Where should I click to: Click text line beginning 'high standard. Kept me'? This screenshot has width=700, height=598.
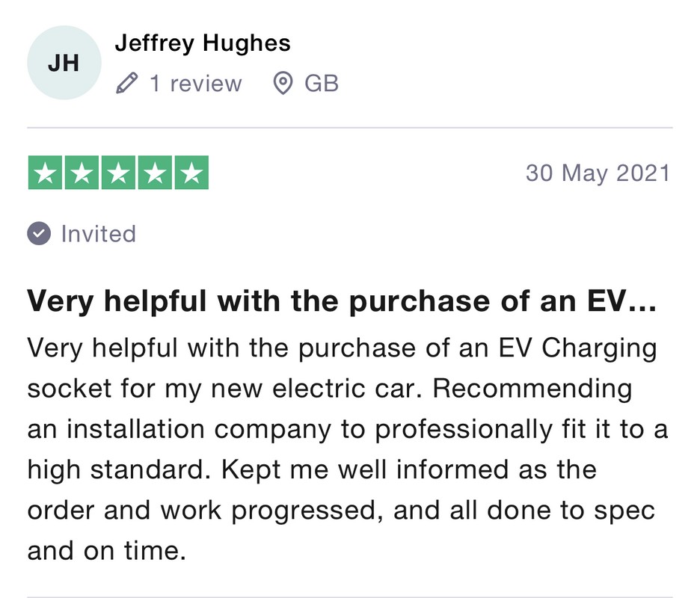[x=312, y=469]
